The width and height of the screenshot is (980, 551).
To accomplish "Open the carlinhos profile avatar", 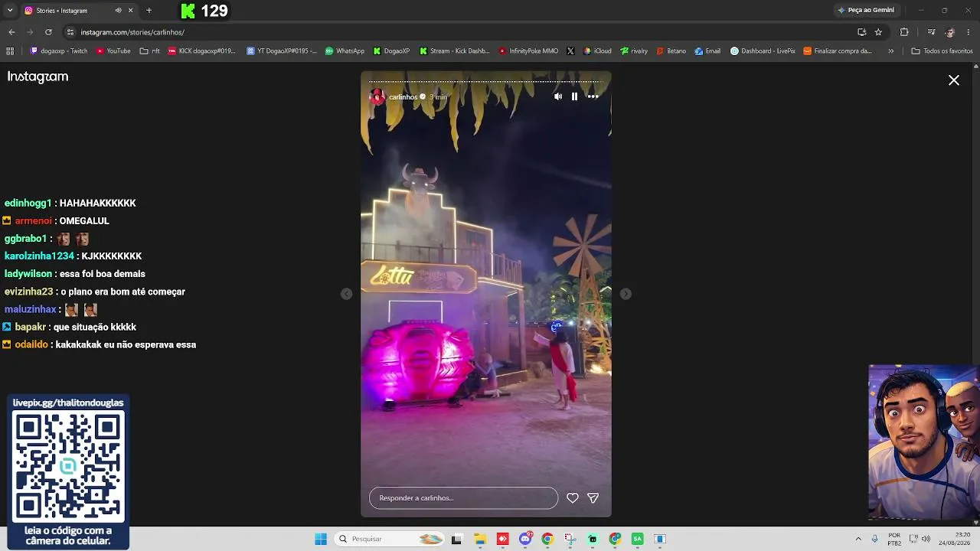I will tap(377, 96).
